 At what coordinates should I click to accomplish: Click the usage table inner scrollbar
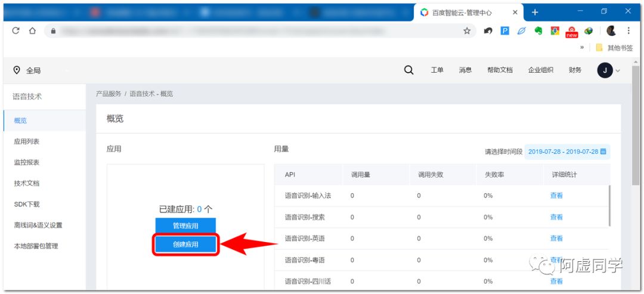click(x=609, y=206)
